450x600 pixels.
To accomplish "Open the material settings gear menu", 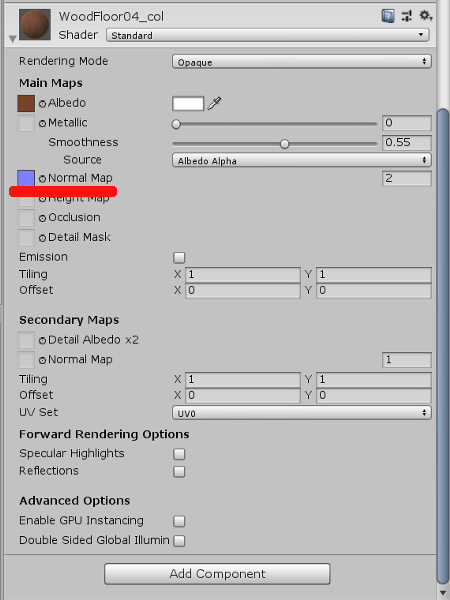I will pos(425,16).
